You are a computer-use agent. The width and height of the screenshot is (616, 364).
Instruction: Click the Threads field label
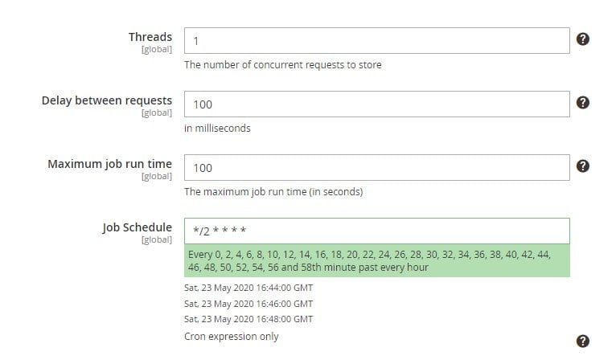coord(150,37)
